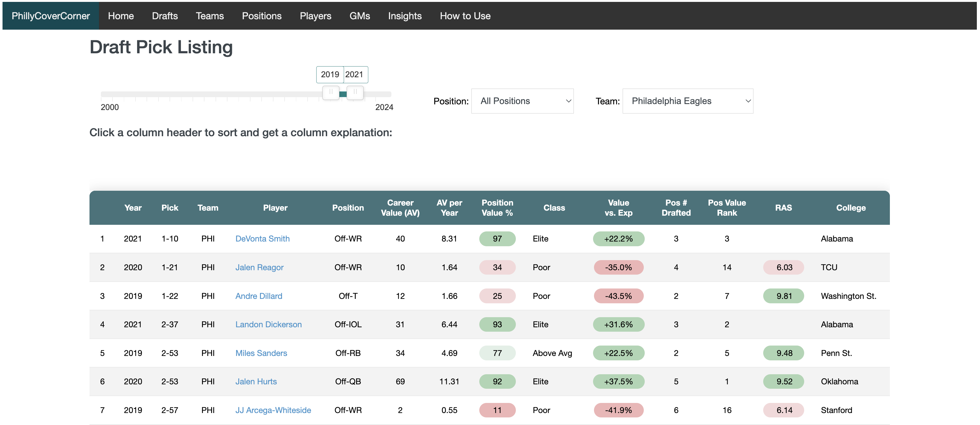This screenshot has height=425, width=980.
Task: Sort by Position Value % header
Action: 497,208
